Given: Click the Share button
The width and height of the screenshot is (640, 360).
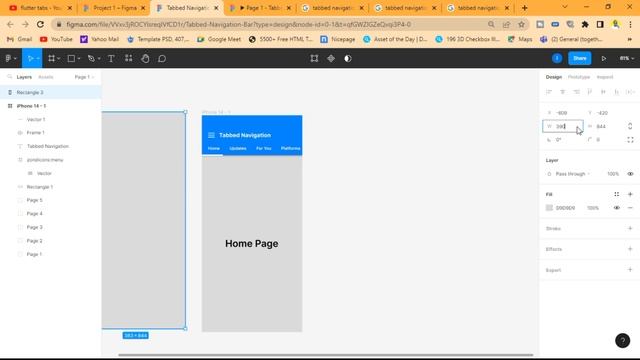Looking at the screenshot, I should click(x=580, y=58).
